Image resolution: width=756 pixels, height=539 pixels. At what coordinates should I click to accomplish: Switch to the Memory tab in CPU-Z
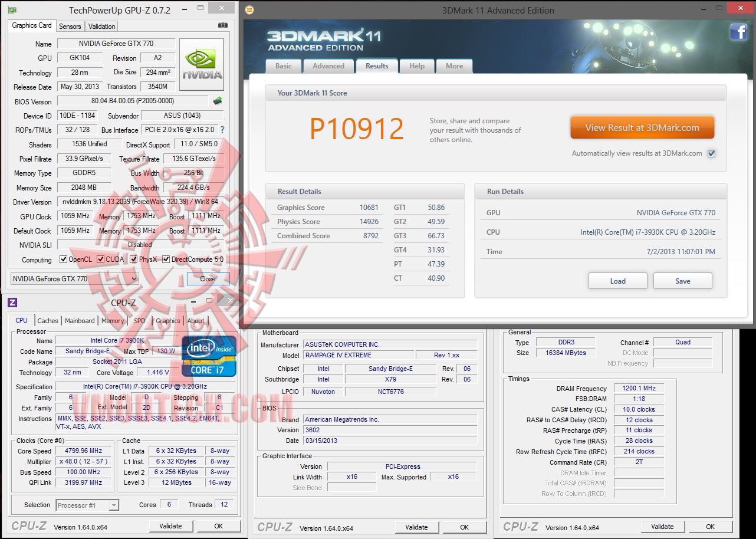pos(113,321)
